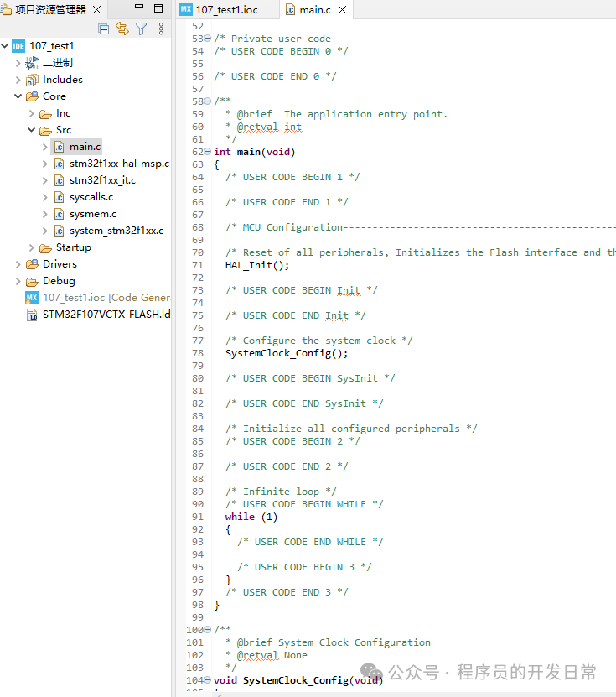Viewport: 616px width, 697px height.
Task: Collapse the Core folder
Action: tap(18, 96)
